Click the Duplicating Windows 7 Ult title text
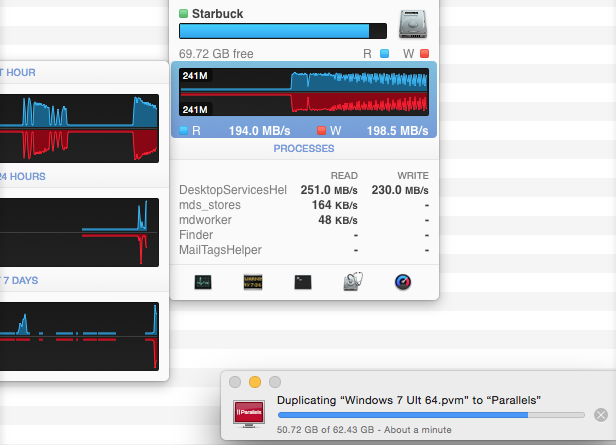Screen dimensions: 616x445 pos(409,400)
